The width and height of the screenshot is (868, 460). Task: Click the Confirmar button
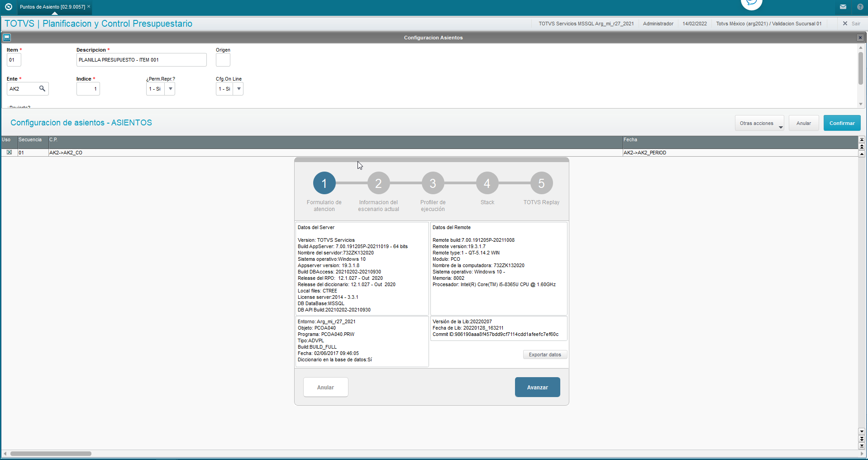(842, 123)
